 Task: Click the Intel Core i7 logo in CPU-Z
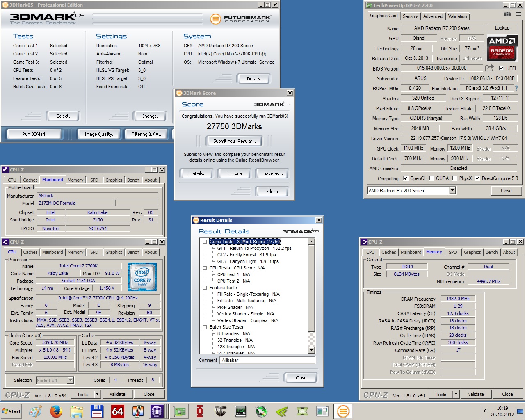pos(142,277)
